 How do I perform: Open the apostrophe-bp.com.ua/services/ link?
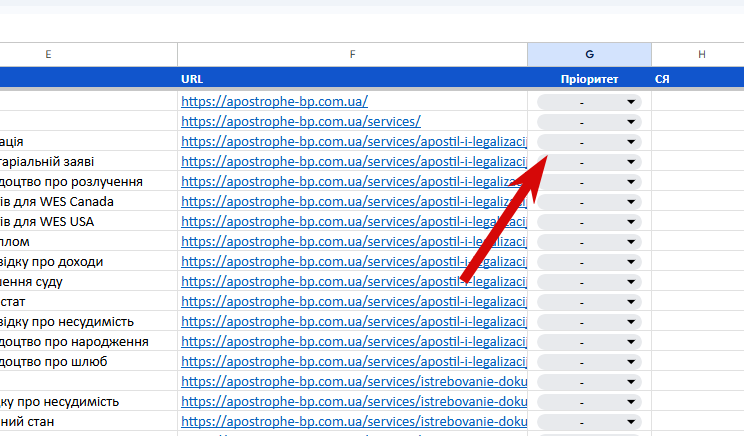tap(301, 121)
